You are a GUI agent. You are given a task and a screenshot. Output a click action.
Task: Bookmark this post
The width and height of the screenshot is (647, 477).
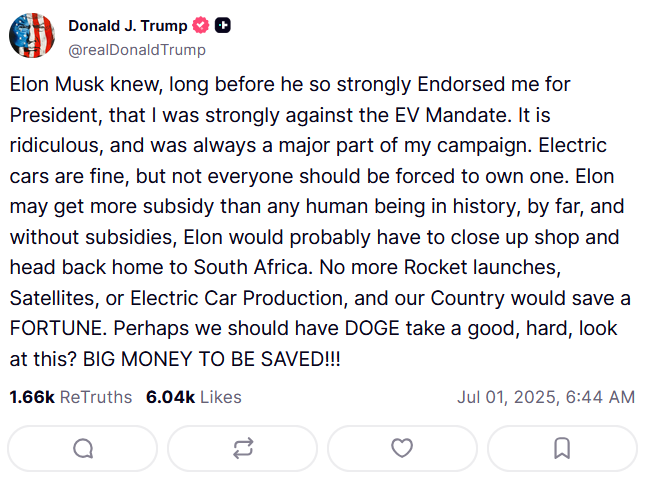tap(562, 449)
